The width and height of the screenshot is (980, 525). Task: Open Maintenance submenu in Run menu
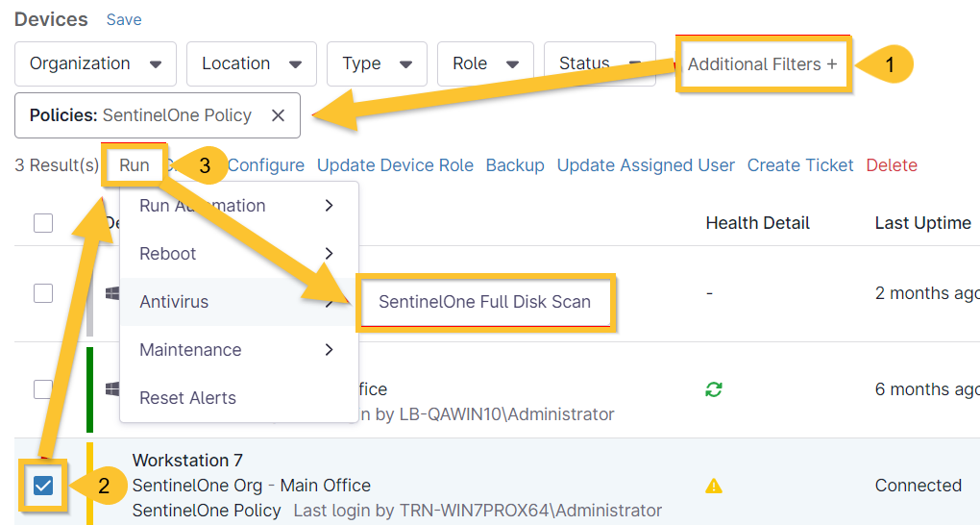click(x=236, y=350)
